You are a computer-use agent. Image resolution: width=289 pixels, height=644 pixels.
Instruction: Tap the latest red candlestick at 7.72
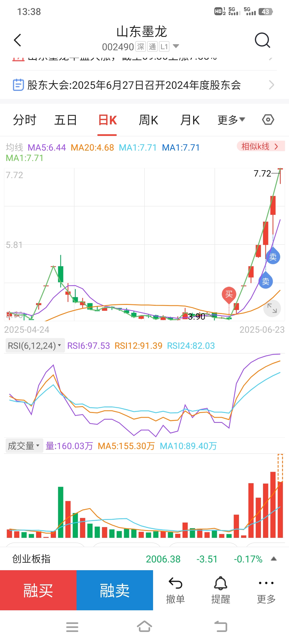280,176
